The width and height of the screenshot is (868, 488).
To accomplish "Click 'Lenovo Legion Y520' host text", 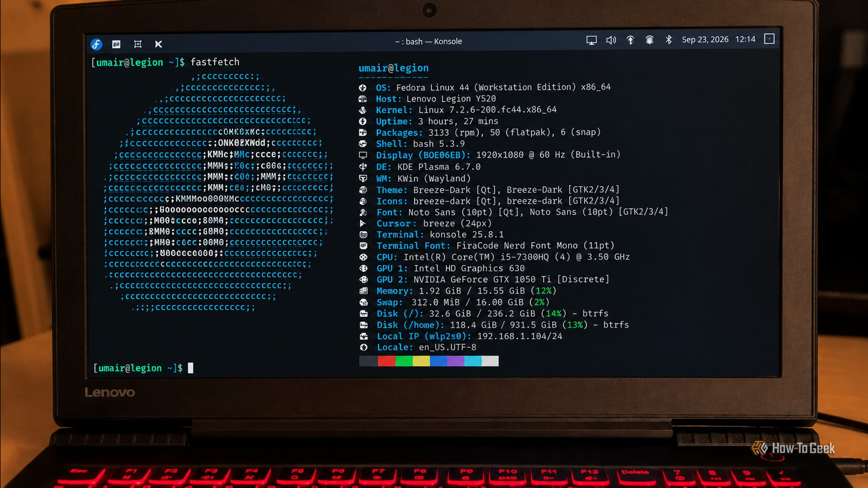I will coord(451,99).
